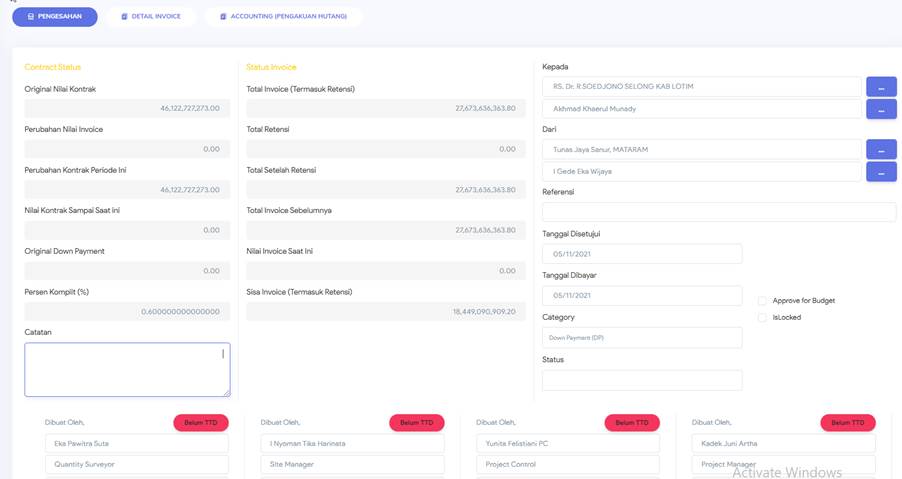Click browse button beside RS. Dr. R.Soedjono field
902x479 pixels.
880,87
